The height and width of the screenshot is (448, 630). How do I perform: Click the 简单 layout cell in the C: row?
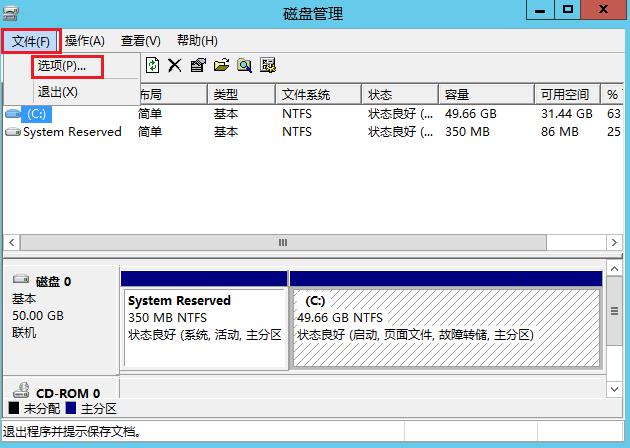point(150,114)
